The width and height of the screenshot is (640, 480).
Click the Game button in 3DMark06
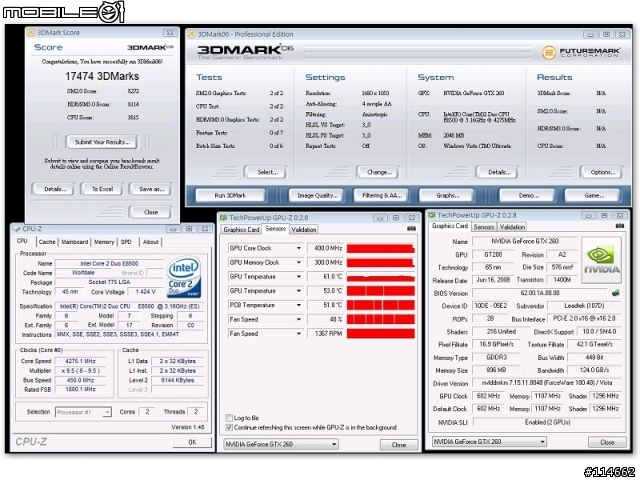click(594, 196)
